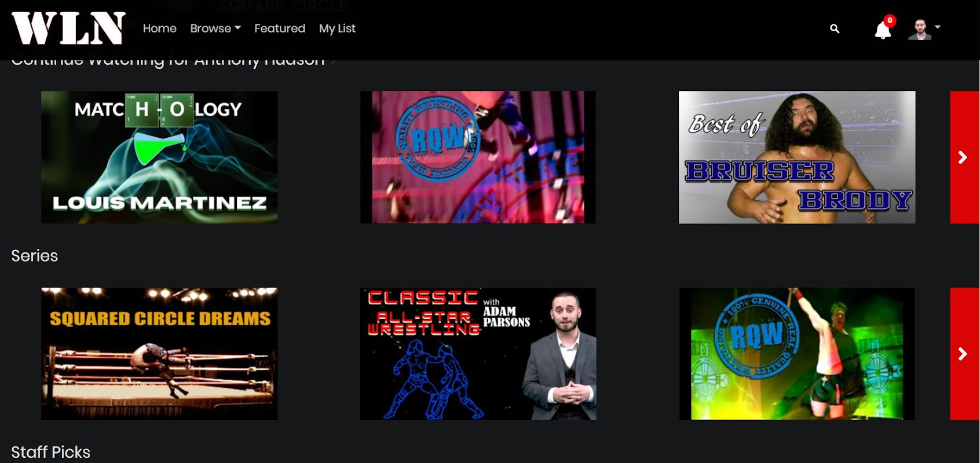The width and height of the screenshot is (980, 463).
Task: Click the WLN logo
Action: pyautogui.click(x=68, y=28)
